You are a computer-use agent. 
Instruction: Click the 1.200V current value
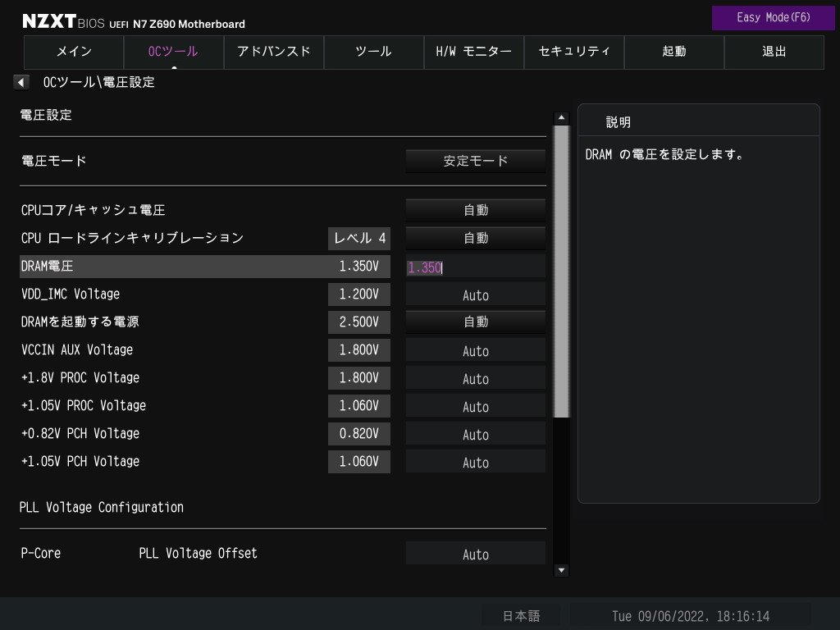coord(359,294)
